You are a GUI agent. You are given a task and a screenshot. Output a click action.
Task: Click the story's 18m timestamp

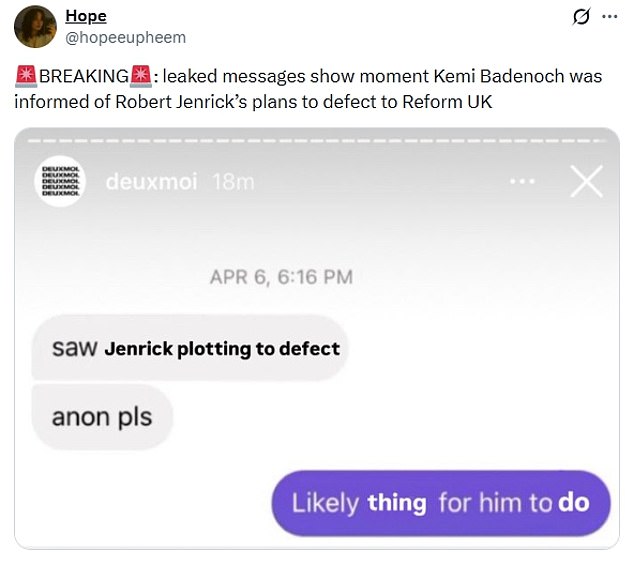(x=234, y=182)
